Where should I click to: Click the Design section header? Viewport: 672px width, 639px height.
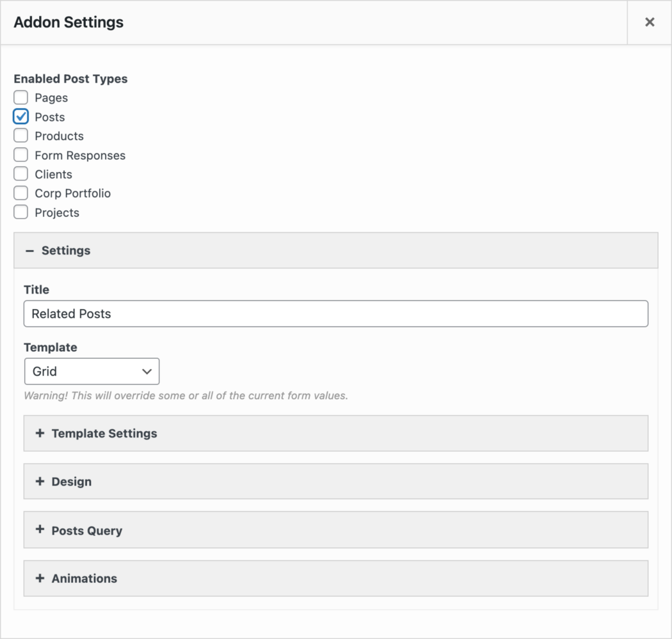coord(72,481)
